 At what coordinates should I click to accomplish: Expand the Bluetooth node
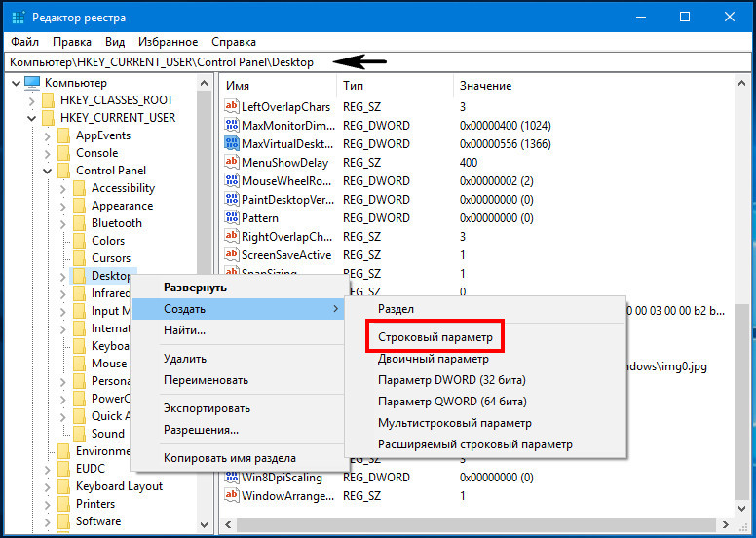(63, 223)
